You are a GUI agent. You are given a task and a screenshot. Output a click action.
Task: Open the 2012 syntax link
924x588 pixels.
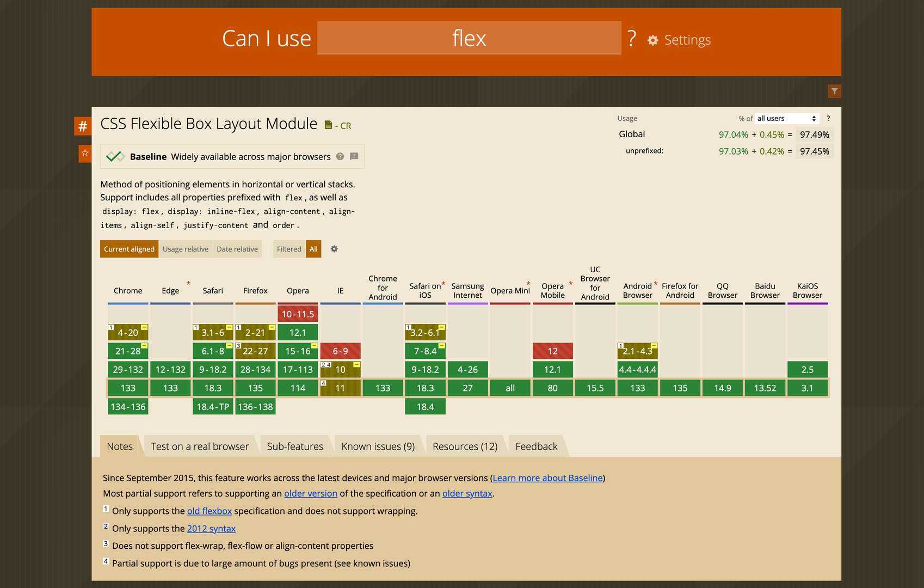pyautogui.click(x=211, y=529)
